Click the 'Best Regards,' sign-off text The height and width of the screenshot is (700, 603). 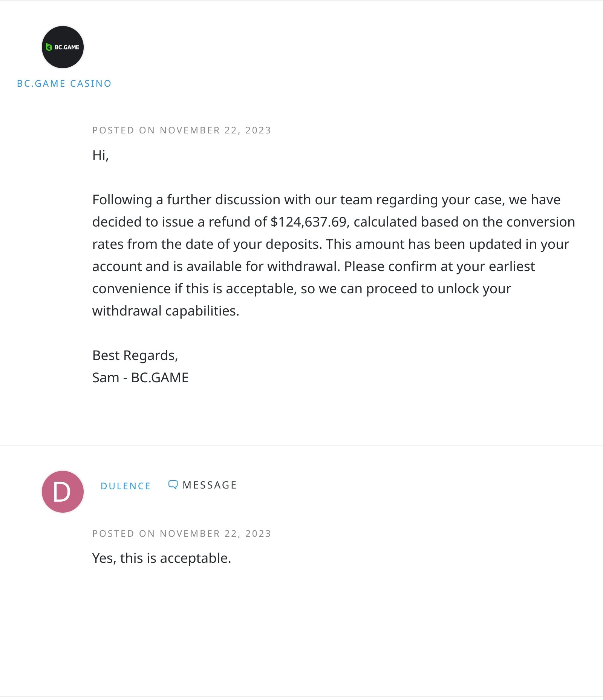(135, 355)
